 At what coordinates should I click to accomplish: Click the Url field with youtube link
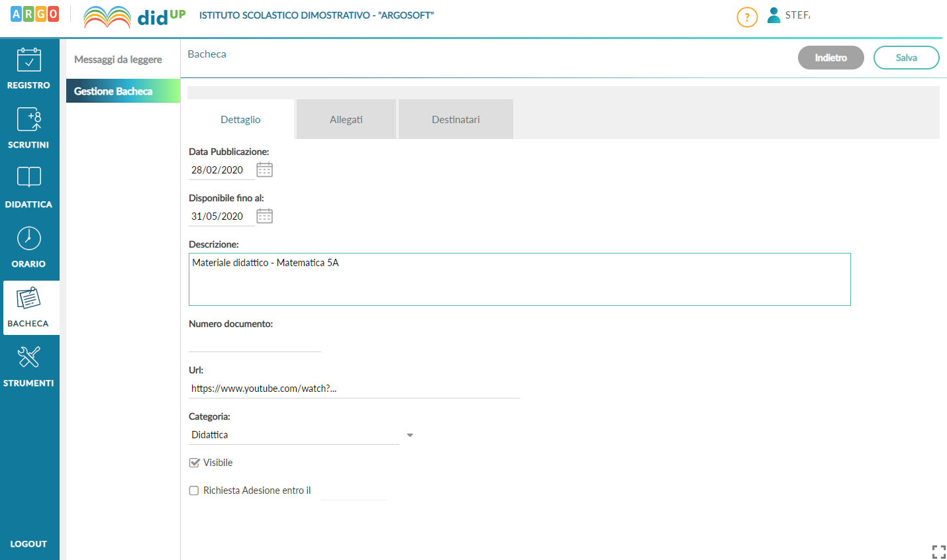coord(354,389)
